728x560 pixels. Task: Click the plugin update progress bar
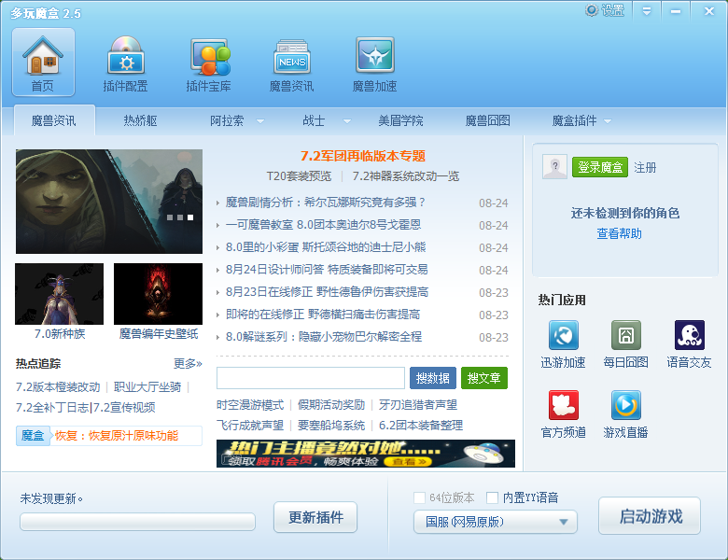(x=137, y=522)
